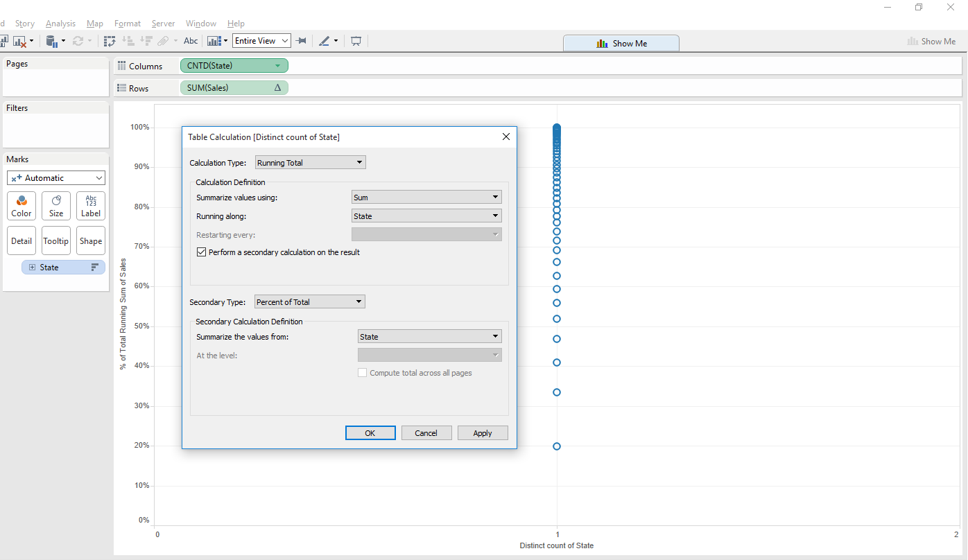
Task: Select the SUM(Sales) pill on Rows
Action: point(234,88)
